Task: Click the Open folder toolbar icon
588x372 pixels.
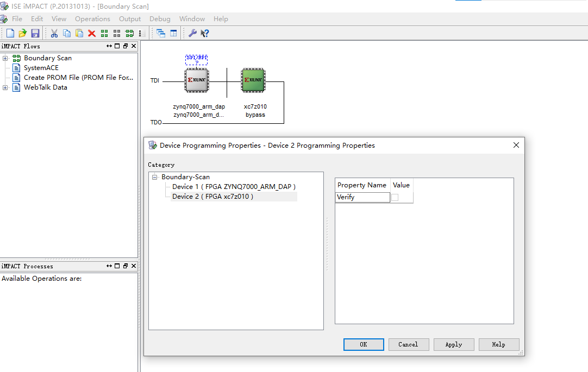Action: 22,33
